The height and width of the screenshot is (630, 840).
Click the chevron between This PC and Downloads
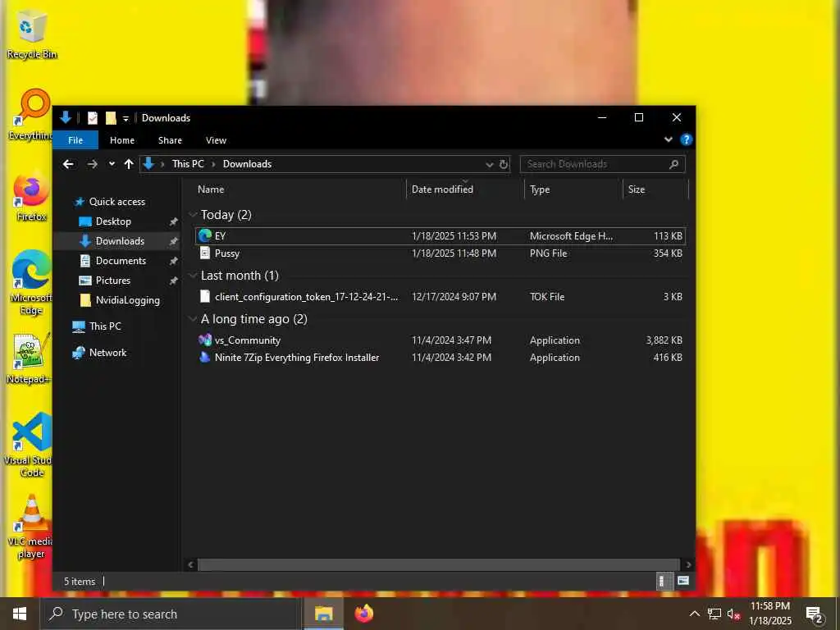coord(213,164)
